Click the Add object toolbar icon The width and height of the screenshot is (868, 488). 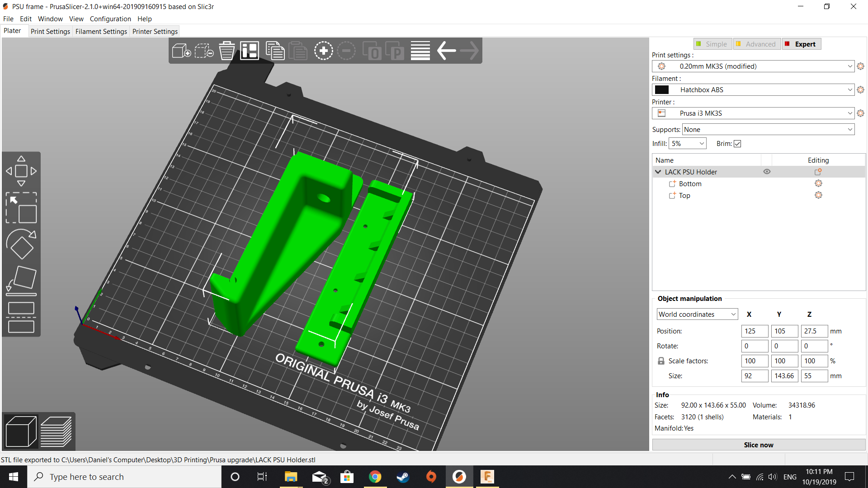tap(181, 51)
